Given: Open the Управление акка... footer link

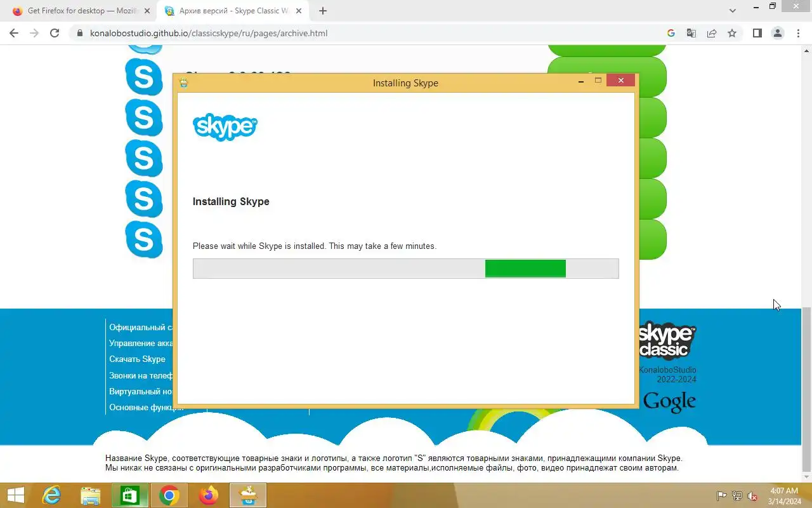Looking at the screenshot, I should click(x=141, y=343).
